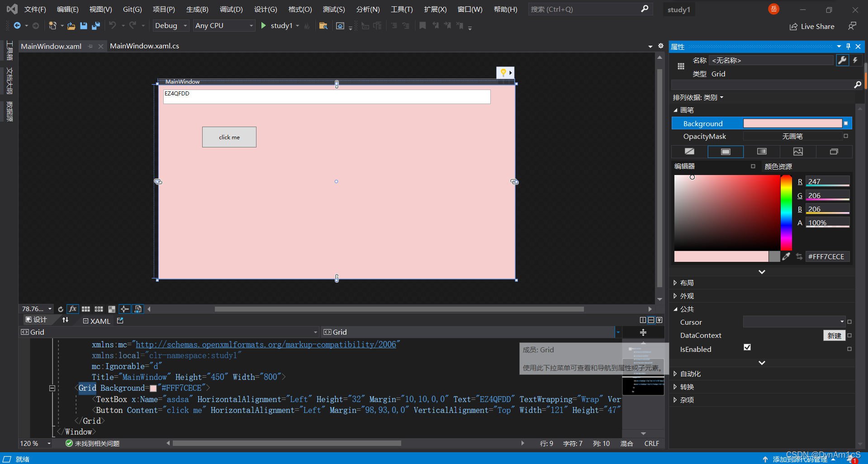Toggle snap to snaplines crosshair icon
Viewport: 868px width, 464px height.
click(x=124, y=309)
